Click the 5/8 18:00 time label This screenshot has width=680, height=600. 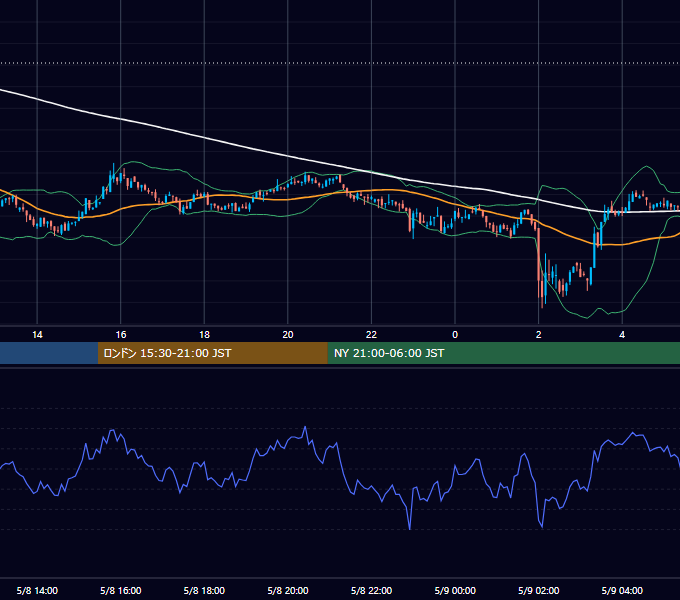click(x=204, y=590)
